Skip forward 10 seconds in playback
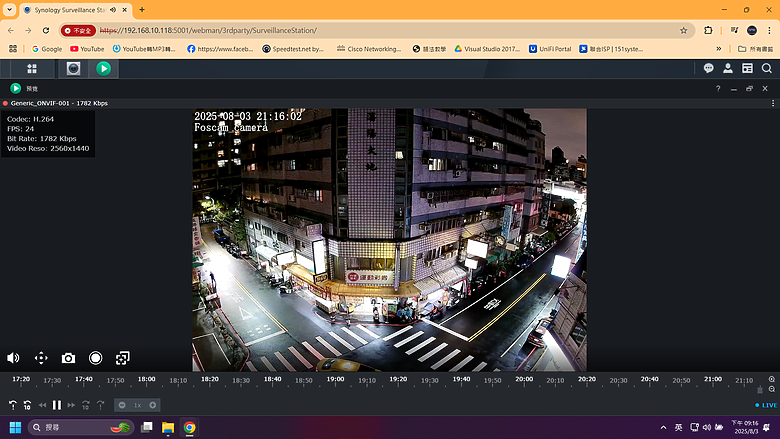 86,405
